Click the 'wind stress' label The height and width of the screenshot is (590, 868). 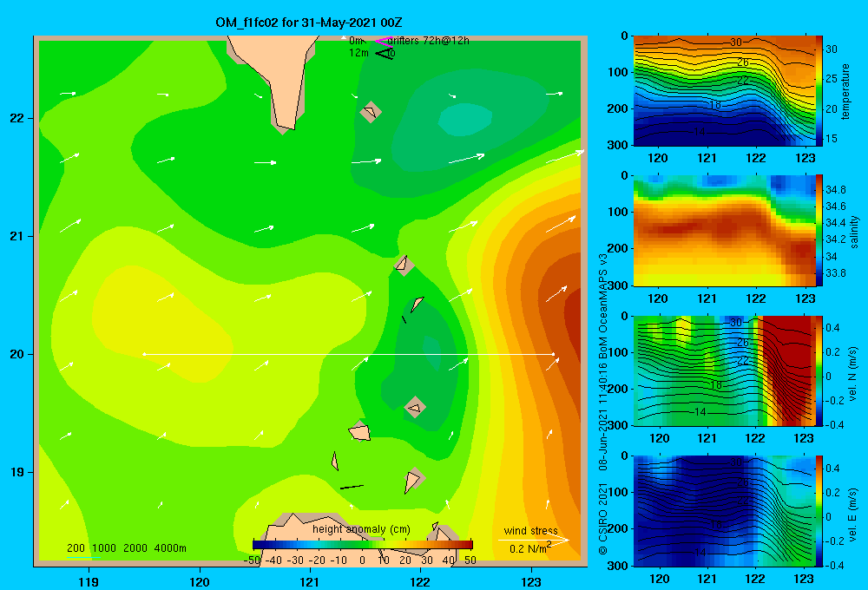point(531,531)
